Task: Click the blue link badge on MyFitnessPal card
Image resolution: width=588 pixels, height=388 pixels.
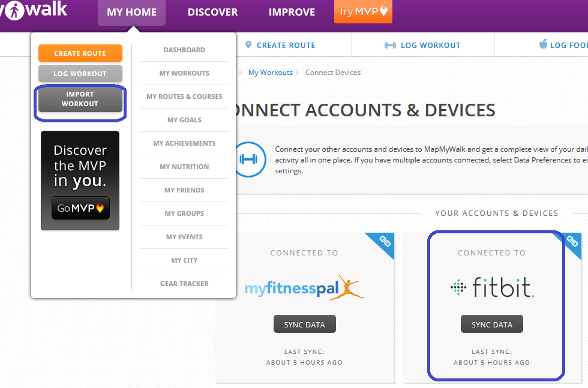Action: pos(385,242)
